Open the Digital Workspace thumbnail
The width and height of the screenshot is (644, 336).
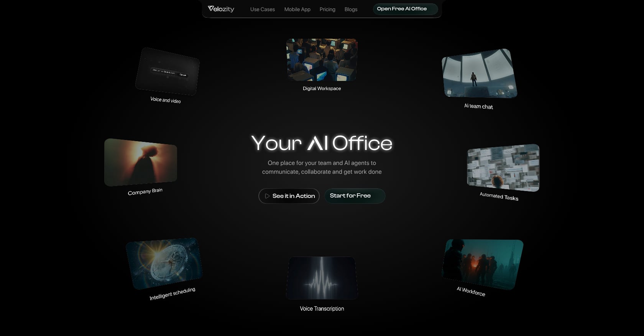click(x=322, y=59)
